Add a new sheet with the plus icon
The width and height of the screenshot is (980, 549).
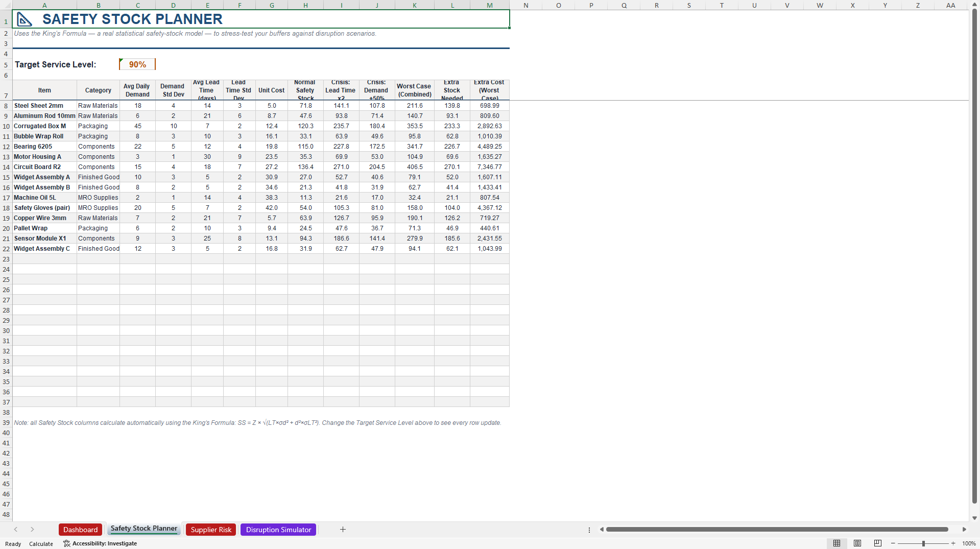click(343, 530)
